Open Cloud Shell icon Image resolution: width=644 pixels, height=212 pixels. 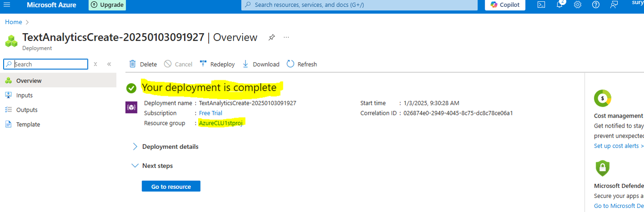[x=541, y=5]
